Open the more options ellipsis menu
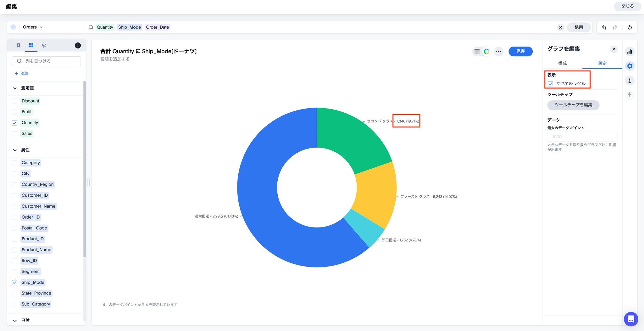The height and width of the screenshot is (331, 644). 499,52
